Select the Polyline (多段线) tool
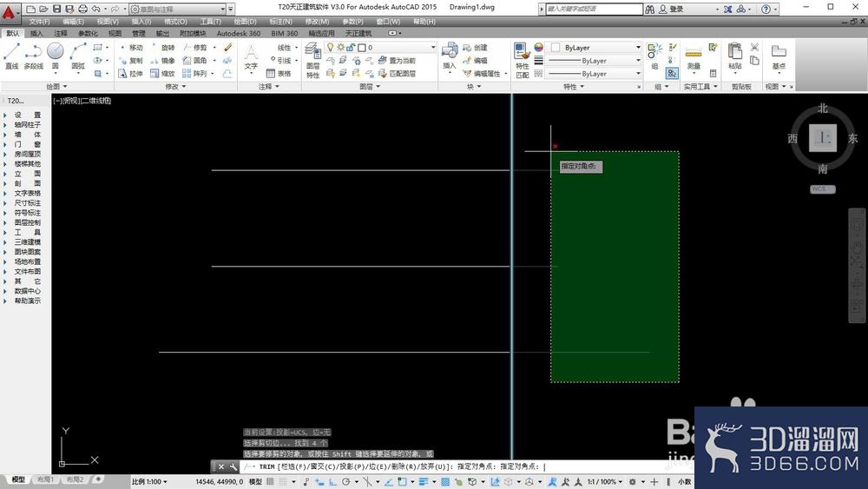This screenshot has width=868, height=489. coord(33,56)
